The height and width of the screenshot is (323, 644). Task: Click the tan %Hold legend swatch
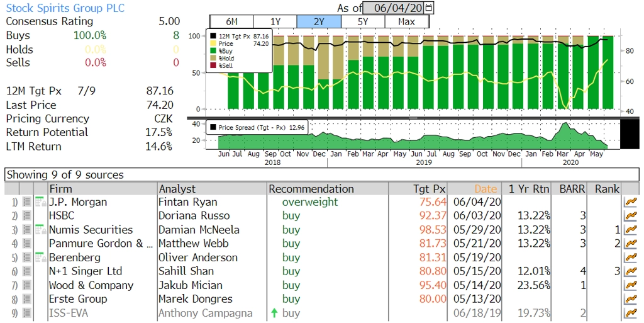pyautogui.click(x=213, y=59)
